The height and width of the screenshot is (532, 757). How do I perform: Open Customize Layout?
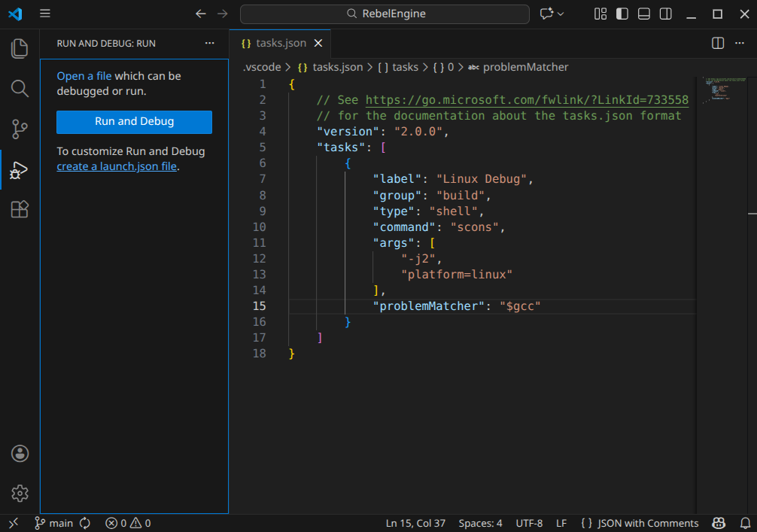click(600, 14)
